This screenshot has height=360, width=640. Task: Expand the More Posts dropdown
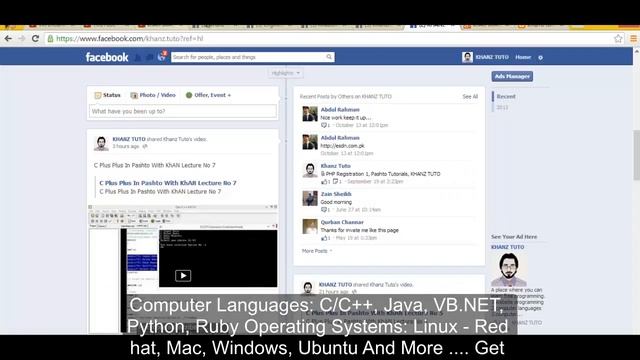tap(317, 251)
